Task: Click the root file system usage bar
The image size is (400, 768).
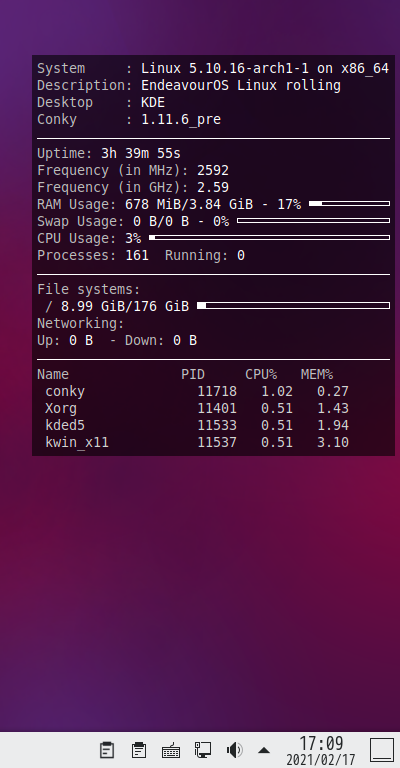Action: click(293, 306)
